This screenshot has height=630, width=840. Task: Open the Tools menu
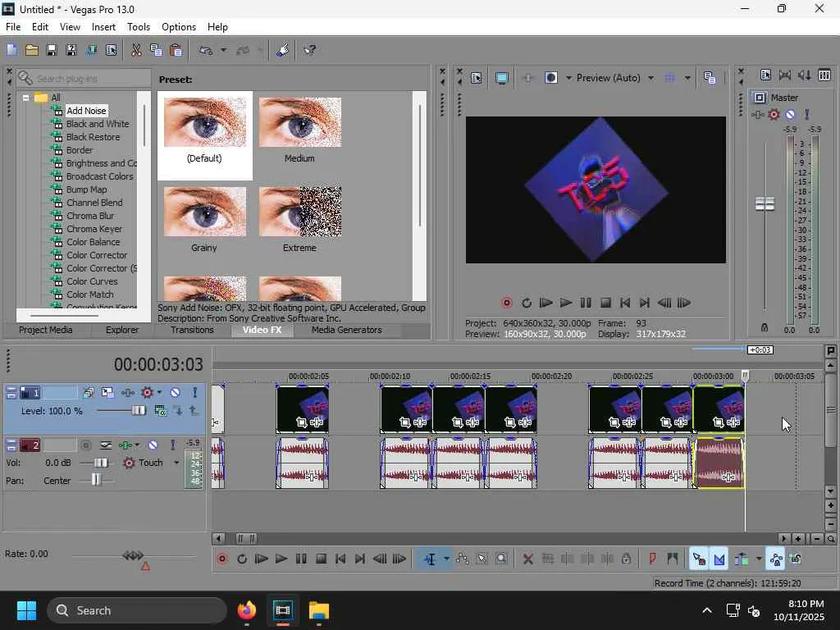138,27
